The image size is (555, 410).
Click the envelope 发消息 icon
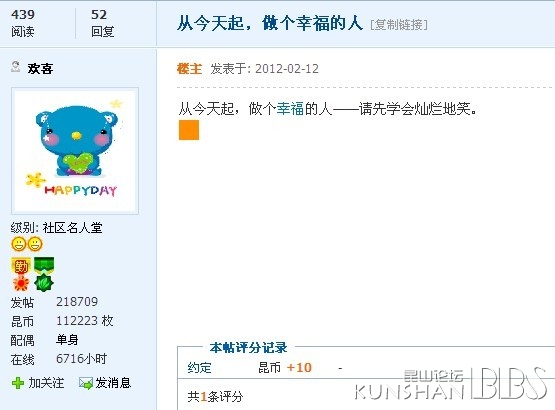pyautogui.click(x=86, y=383)
